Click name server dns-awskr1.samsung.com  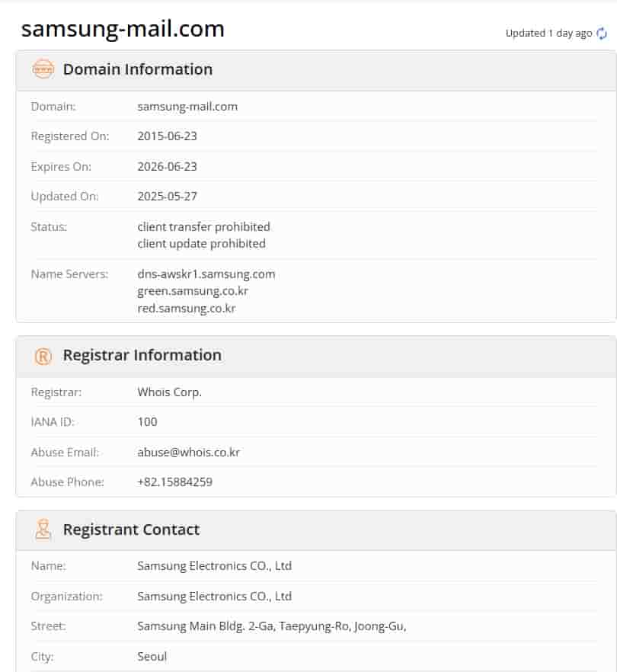click(x=206, y=274)
